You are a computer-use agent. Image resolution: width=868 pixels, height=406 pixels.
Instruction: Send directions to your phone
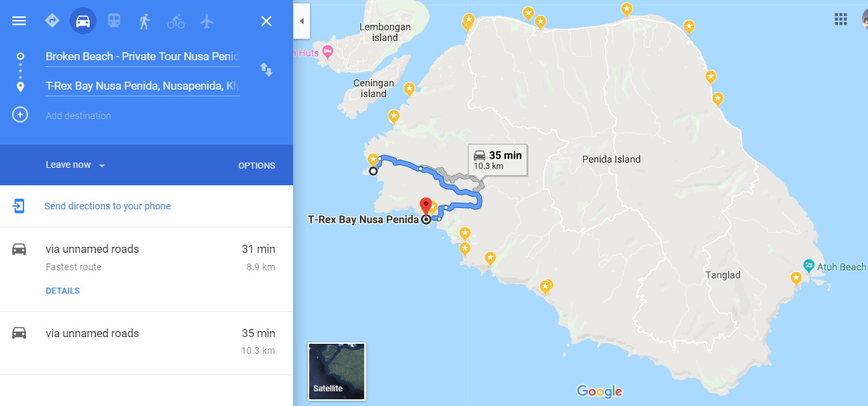[x=108, y=206]
